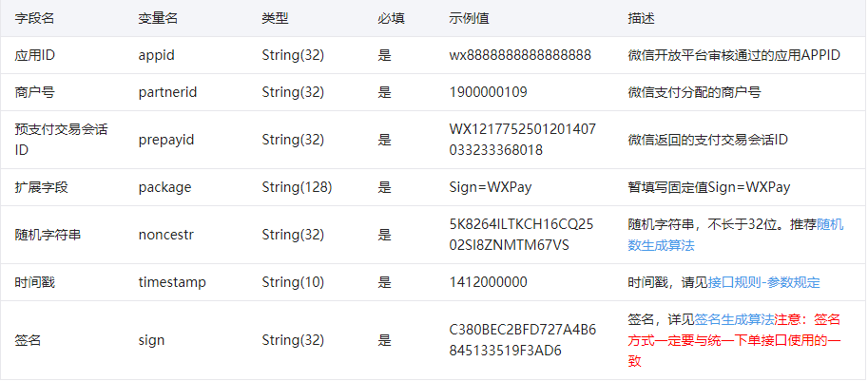The image size is (868, 381).
Task: Select the 商户号 field name cell
Action: (34, 92)
